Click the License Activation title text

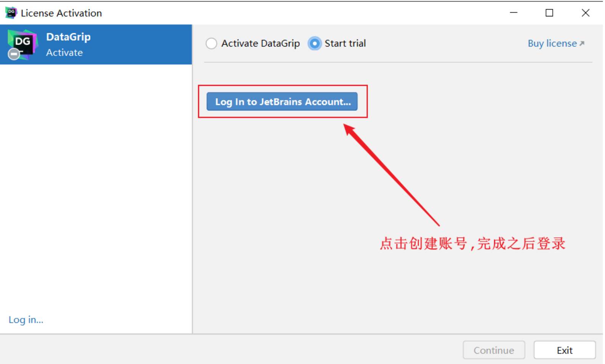61,13
